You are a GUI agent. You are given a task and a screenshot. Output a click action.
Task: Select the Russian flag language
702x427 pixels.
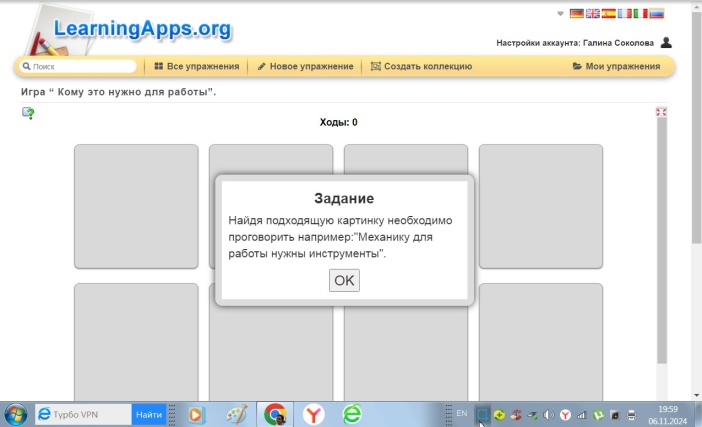point(657,14)
